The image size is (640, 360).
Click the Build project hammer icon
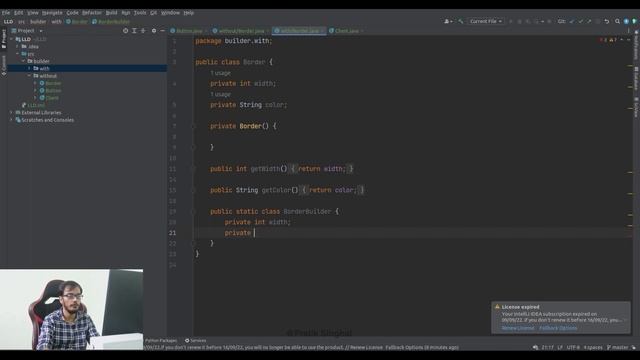pyautogui.click(x=461, y=21)
